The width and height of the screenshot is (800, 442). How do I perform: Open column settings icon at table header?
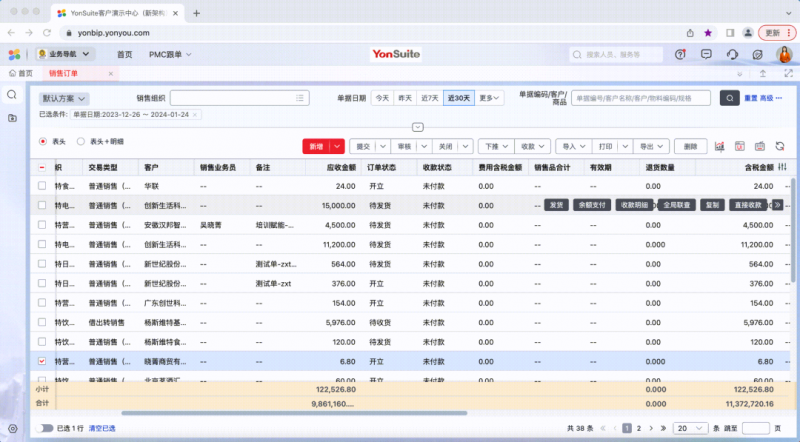tap(782, 167)
